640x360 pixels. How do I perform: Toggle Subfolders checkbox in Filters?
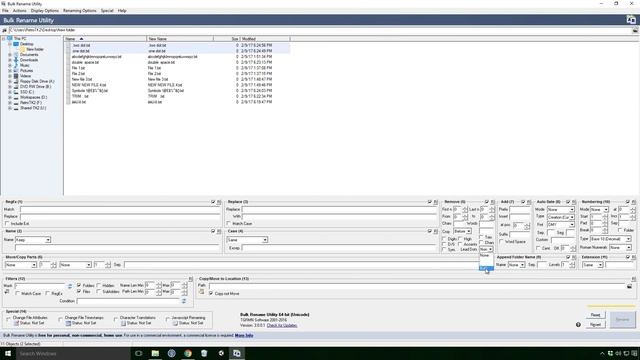click(x=98, y=291)
